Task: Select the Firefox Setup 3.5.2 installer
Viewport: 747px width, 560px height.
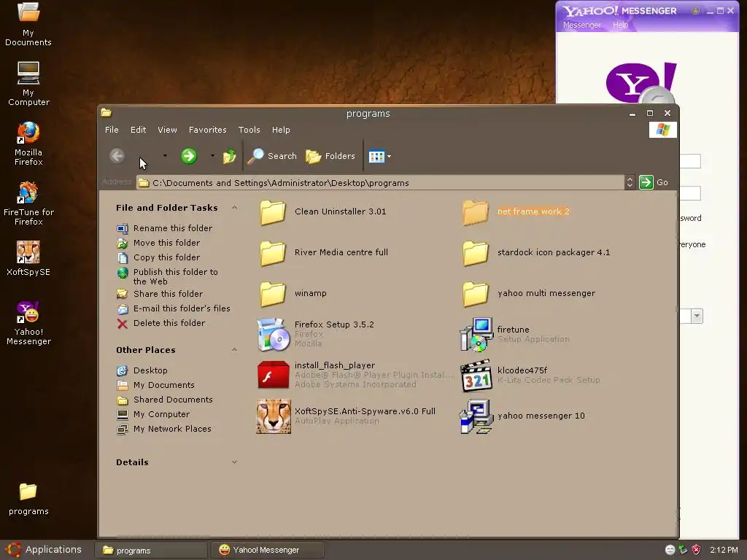Action: click(x=315, y=334)
